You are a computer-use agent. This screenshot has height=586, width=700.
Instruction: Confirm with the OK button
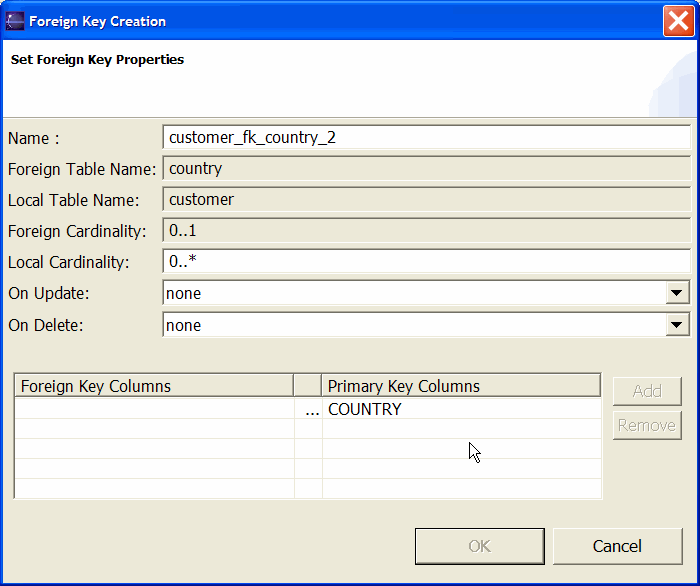(x=479, y=546)
